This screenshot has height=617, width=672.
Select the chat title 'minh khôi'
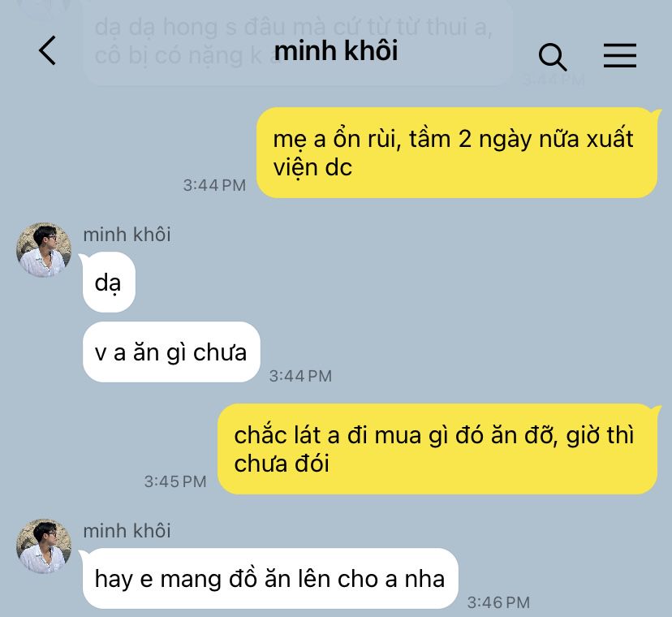336,50
